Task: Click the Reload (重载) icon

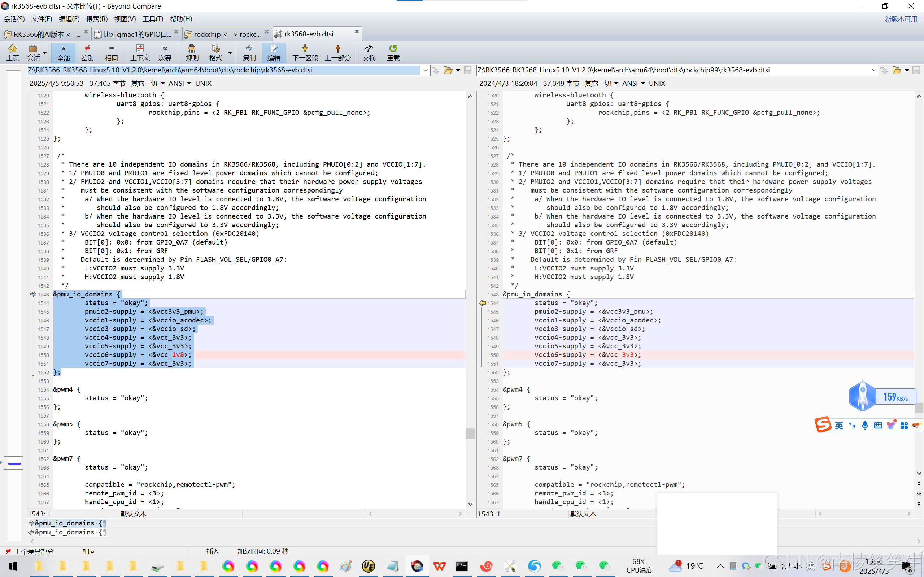Action: [x=393, y=53]
